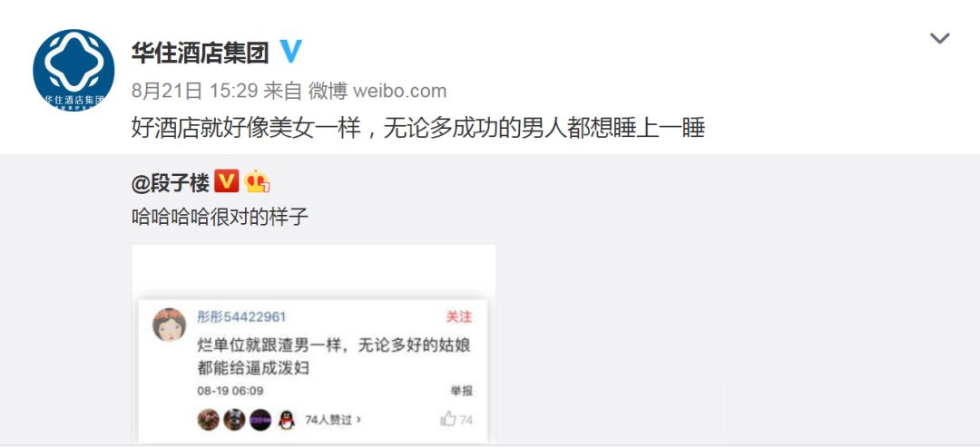The width and height of the screenshot is (980, 447).
Task: Open the 华住酒店集团 account name
Action: [x=200, y=53]
